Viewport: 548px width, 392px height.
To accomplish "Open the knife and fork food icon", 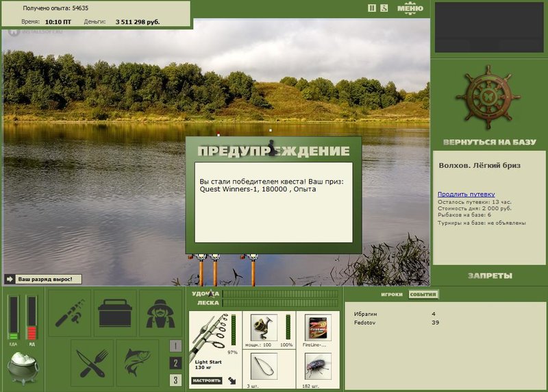I will tap(92, 363).
